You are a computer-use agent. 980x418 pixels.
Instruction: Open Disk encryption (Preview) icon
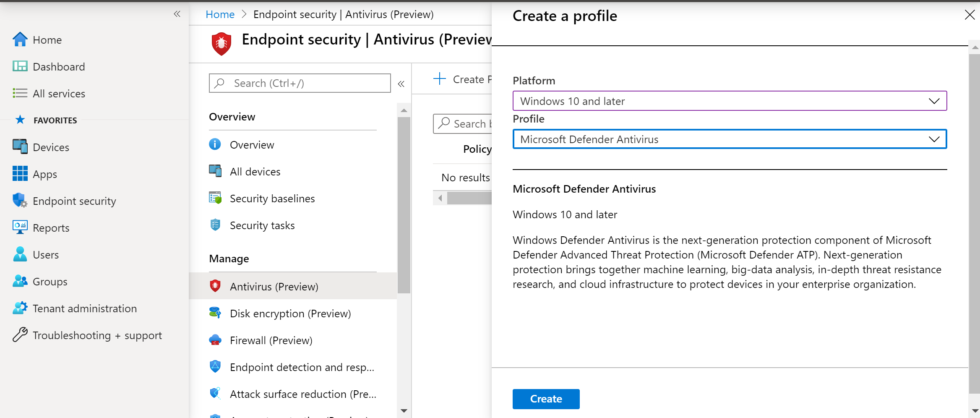[x=215, y=313]
